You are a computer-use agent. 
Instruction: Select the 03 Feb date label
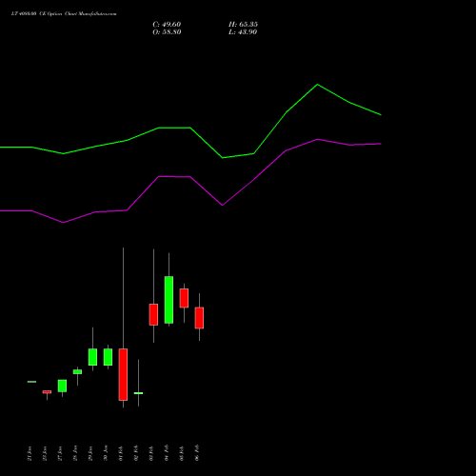[151, 453]
